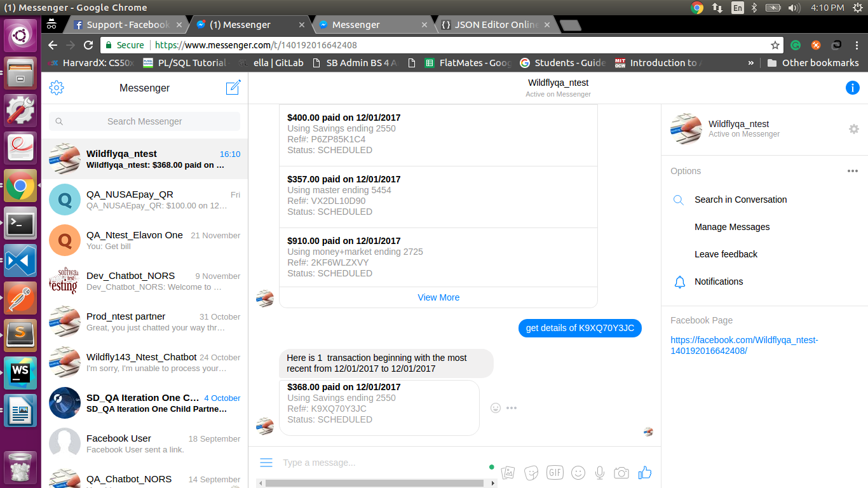Click the browser address bar URL
The width and height of the screenshot is (868, 488).
(256, 45)
